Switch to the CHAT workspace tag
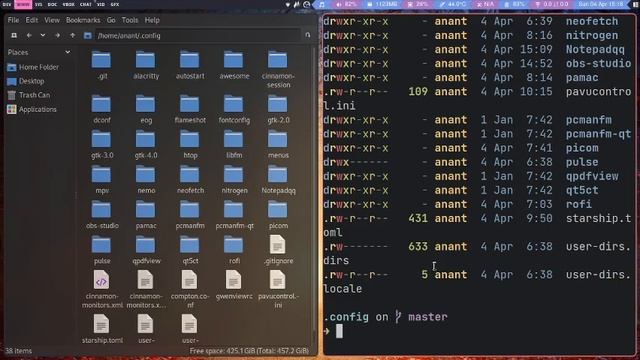The height and width of the screenshot is (360, 640). tap(86, 4)
